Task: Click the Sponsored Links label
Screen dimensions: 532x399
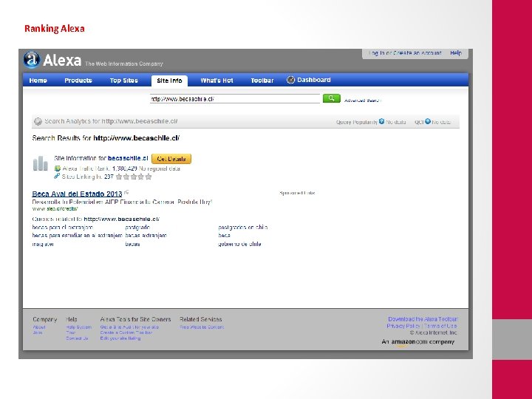Action: click(x=297, y=193)
